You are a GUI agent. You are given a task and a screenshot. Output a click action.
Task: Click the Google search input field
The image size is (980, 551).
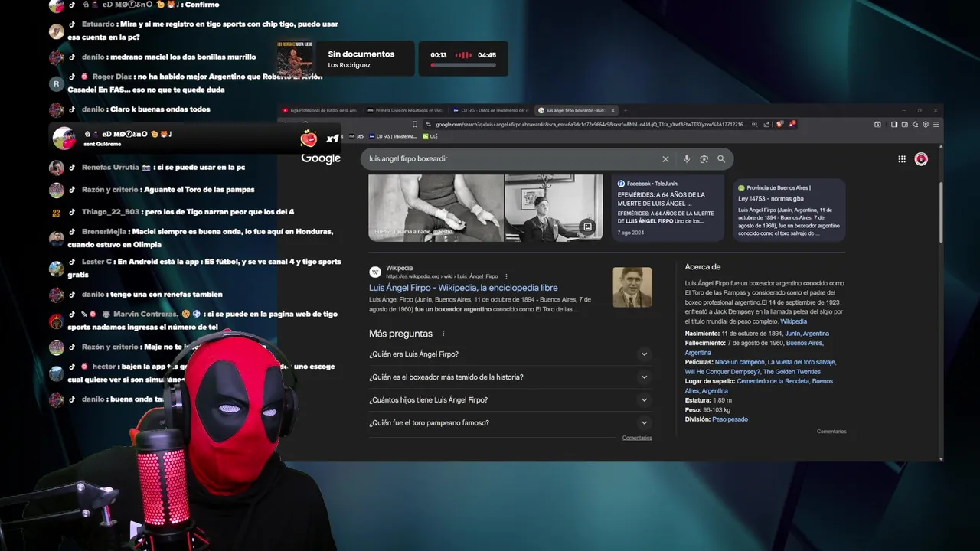[511, 159]
